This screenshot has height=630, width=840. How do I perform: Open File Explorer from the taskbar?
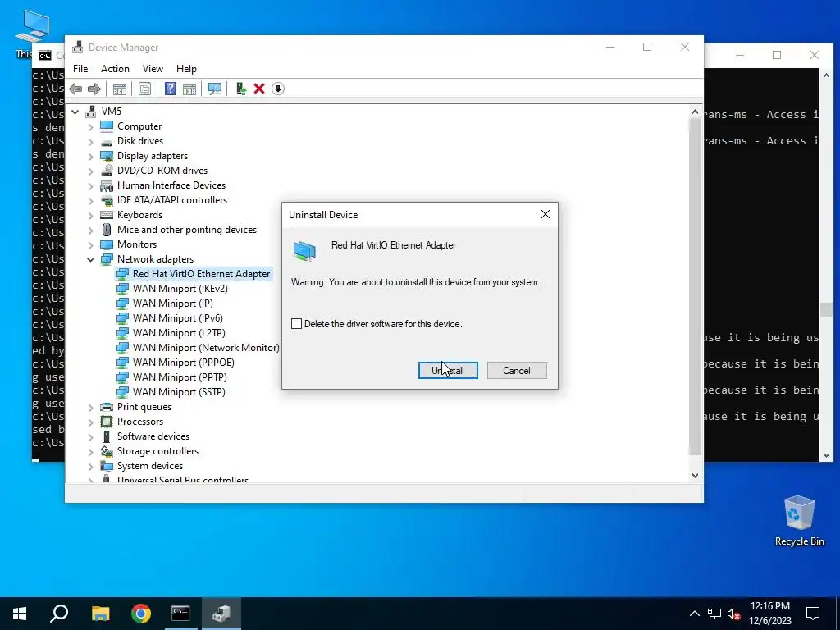click(x=100, y=614)
